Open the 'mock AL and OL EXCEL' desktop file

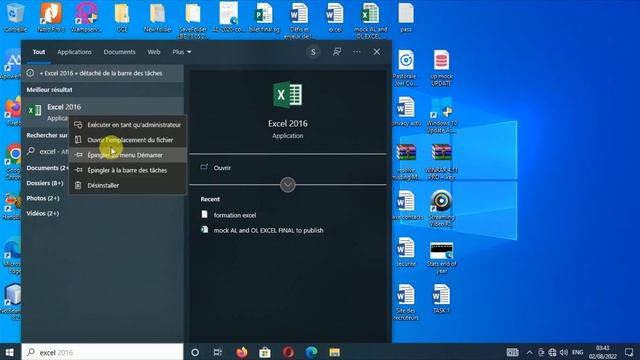coord(370,20)
